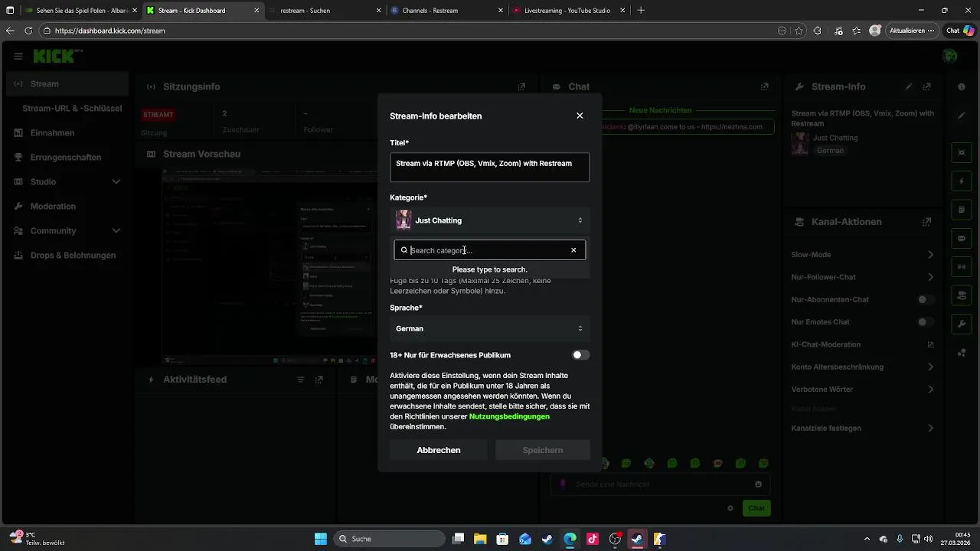Open the Windows Start menu
Viewport: 980px width, 551px height.
[x=321, y=539]
